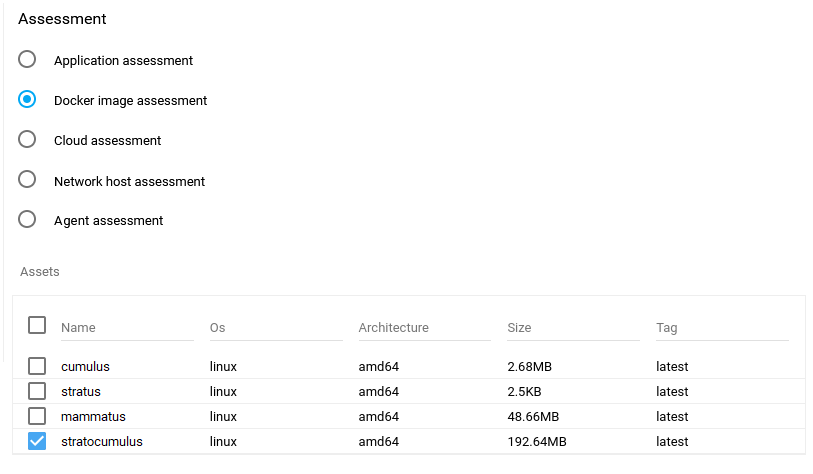This screenshot has height=474, width=813.
Task: Toggle the select-all assets header checkbox
Action: pos(37,325)
